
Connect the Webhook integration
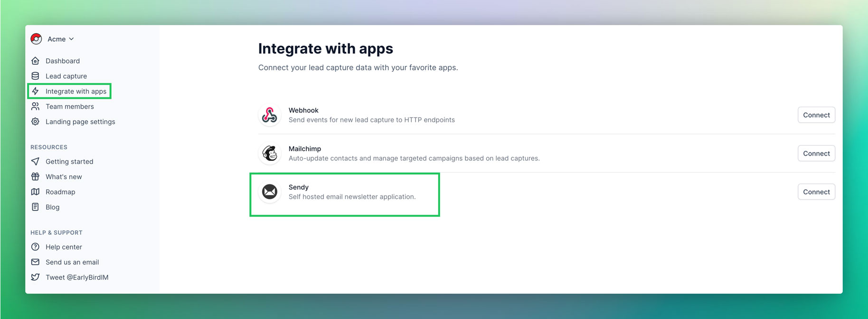point(816,115)
